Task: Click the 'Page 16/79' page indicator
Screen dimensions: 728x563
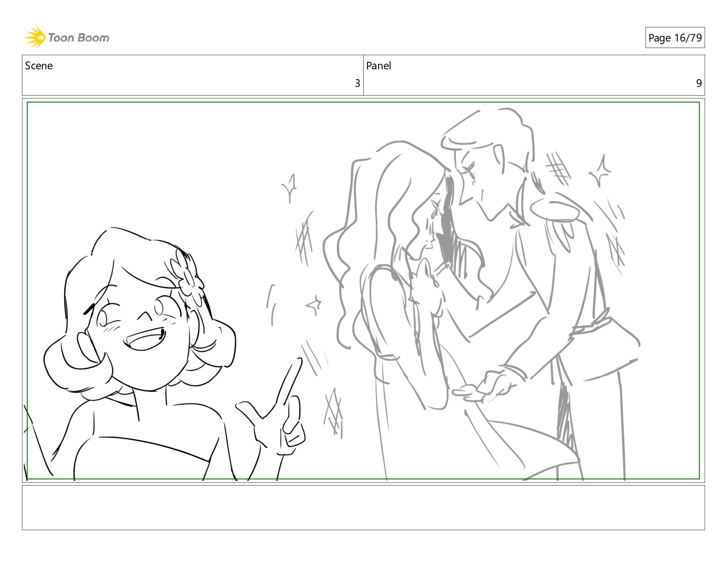Action: (675, 38)
